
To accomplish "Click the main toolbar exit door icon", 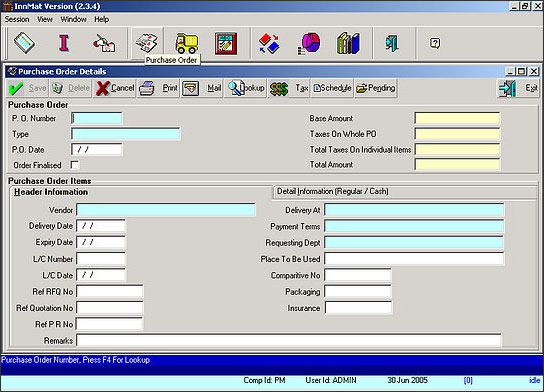I will click(392, 43).
